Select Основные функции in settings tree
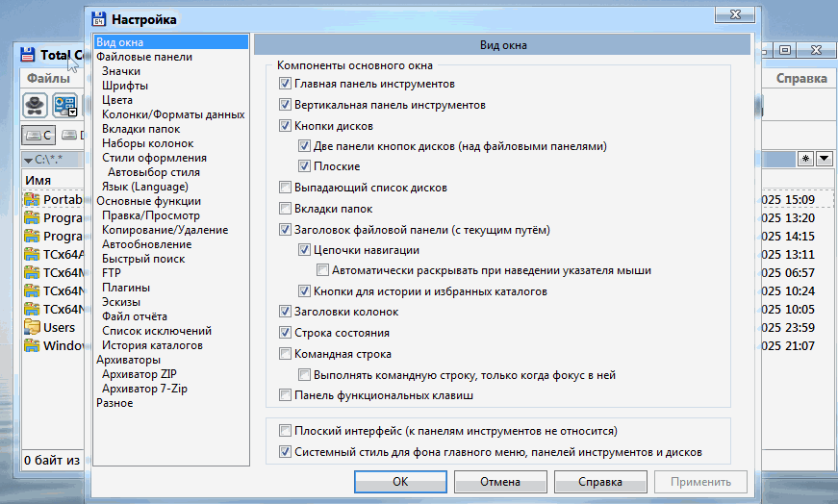 (x=148, y=201)
